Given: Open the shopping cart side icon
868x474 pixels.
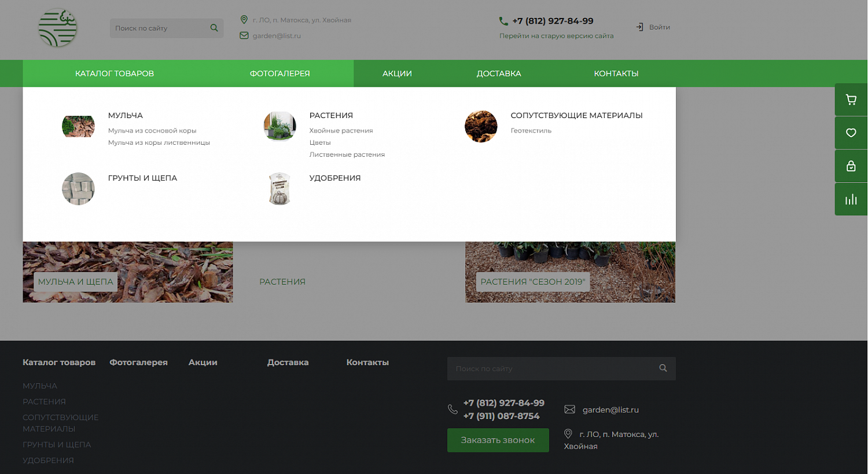Looking at the screenshot, I should click(851, 100).
